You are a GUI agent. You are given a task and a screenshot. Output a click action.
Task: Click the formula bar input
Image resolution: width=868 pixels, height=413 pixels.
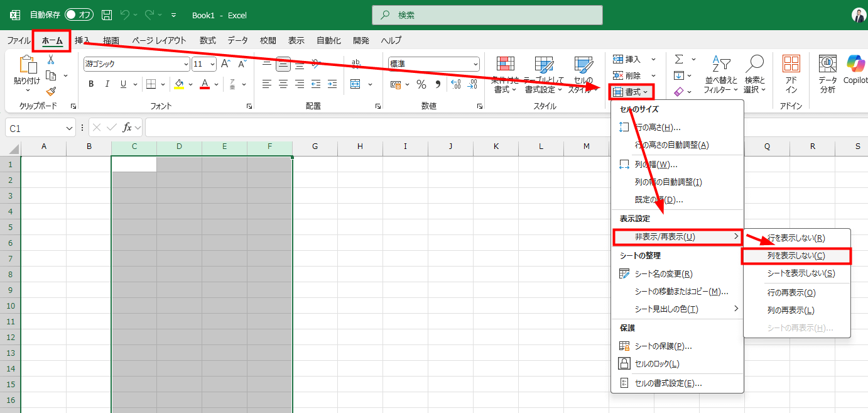[377, 128]
